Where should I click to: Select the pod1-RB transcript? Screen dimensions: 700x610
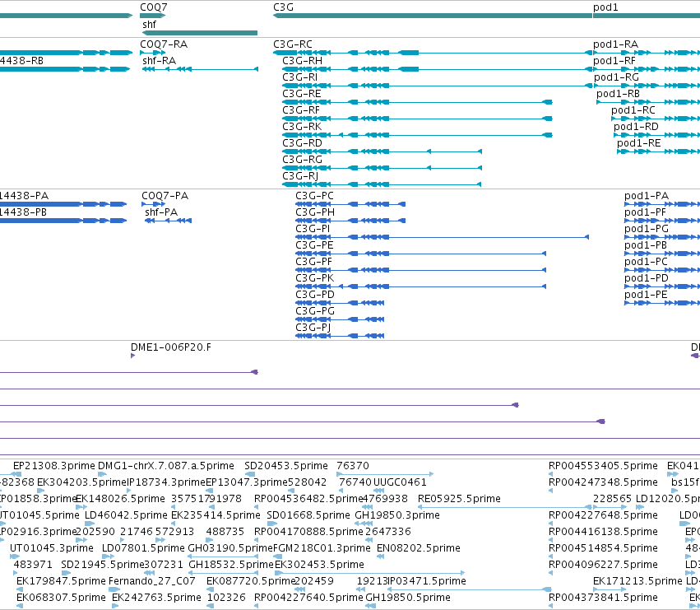click(619, 94)
